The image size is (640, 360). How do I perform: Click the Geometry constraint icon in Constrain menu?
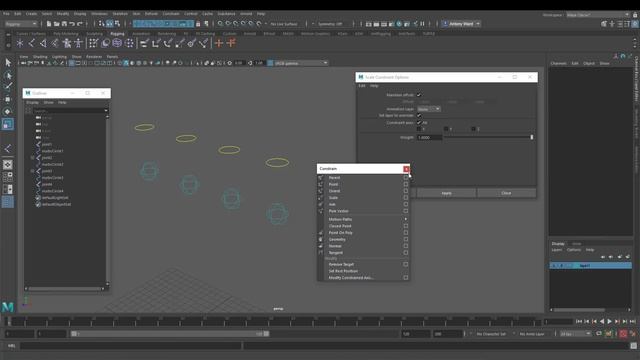321,239
